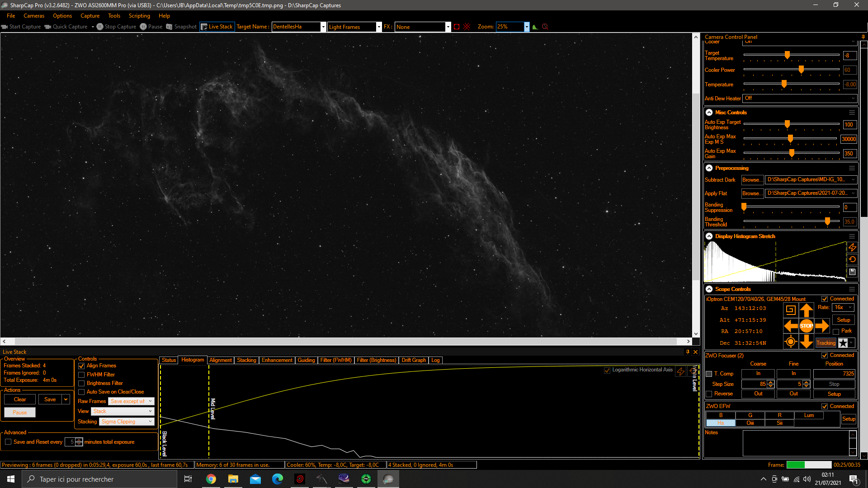Viewport: 868px width, 488px height.
Task: Nudge the mount down with the down arrow
Action: point(807,342)
